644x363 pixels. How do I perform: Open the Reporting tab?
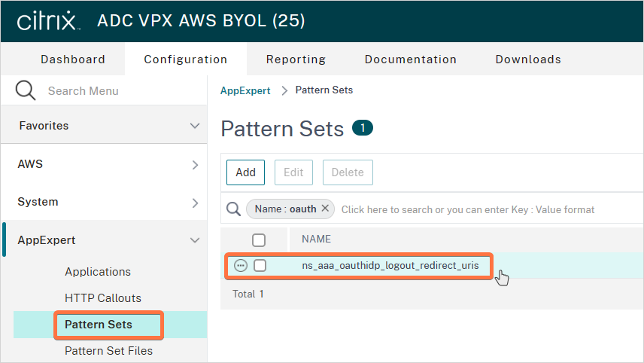tap(296, 59)
